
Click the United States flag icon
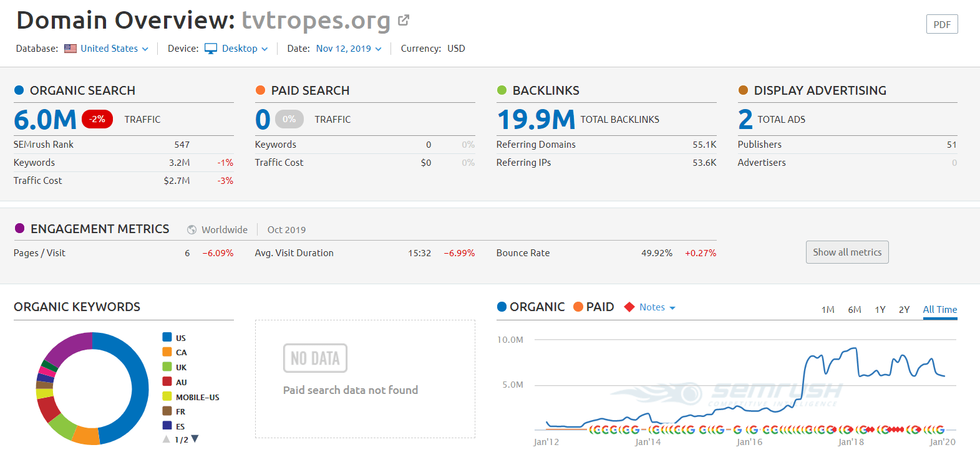70,49
